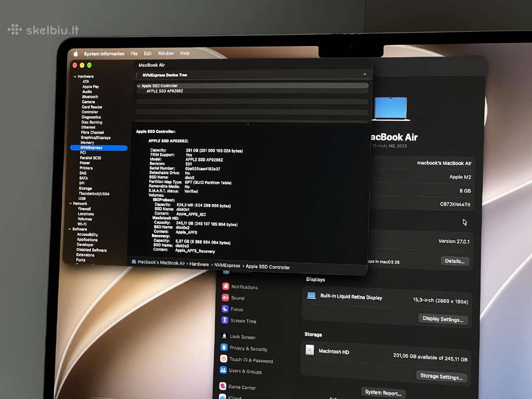
Task: Select SATA in the sidebar
Action: pos(83,178)
